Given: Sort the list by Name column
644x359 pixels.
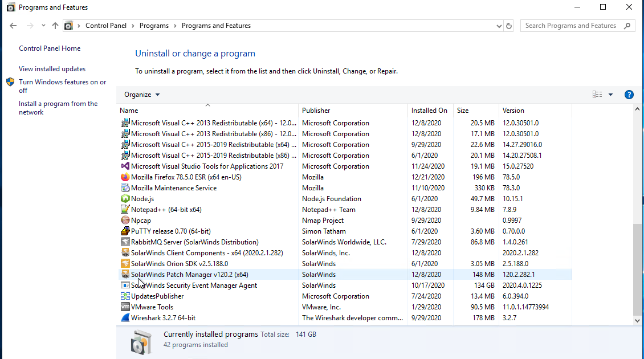Looking at the screenshot, I should 208,111.
